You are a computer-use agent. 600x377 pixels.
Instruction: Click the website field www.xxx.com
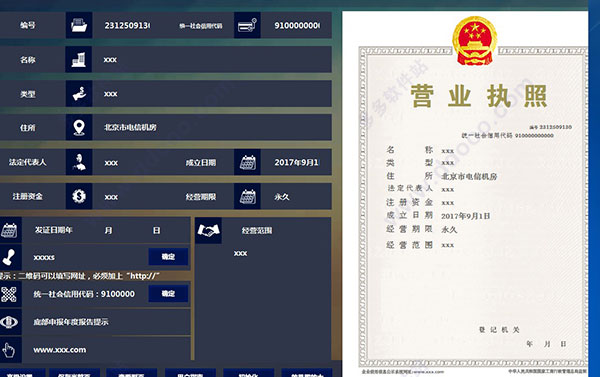click(106, 350)
